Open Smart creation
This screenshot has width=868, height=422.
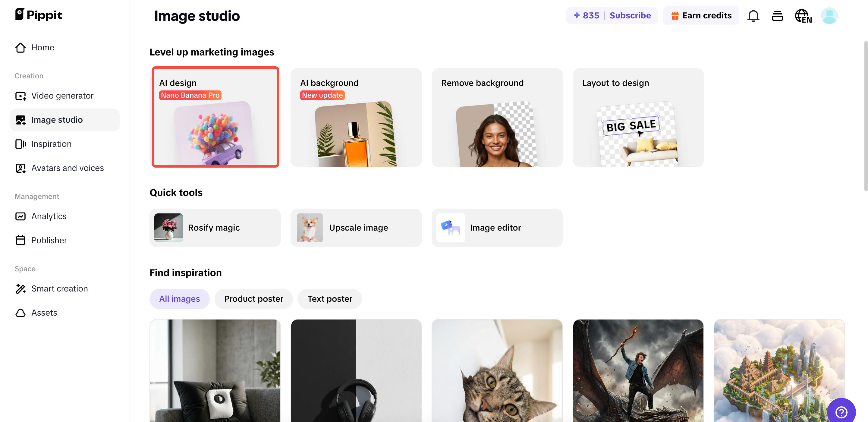pos(59,288)
